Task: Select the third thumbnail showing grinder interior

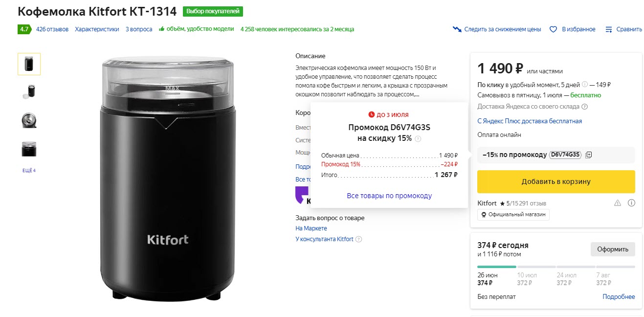Action: (x=29, y=120)
